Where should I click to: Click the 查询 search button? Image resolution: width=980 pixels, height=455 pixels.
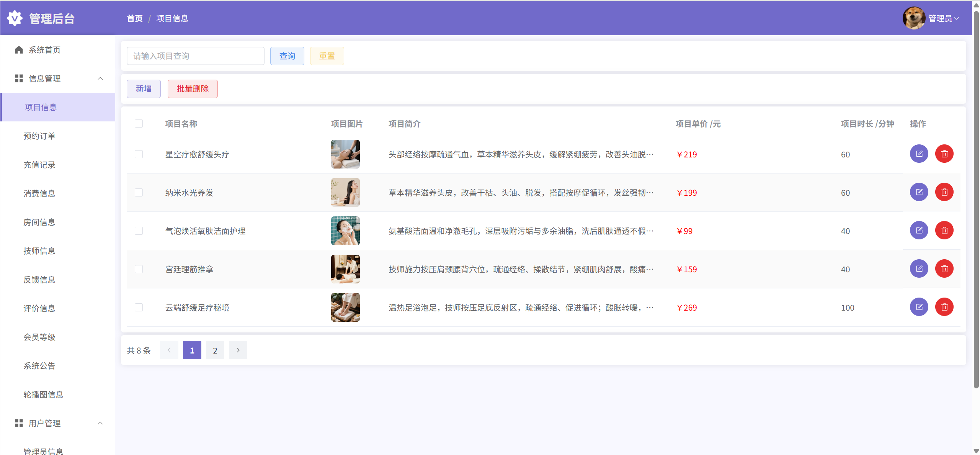(287, 56)
